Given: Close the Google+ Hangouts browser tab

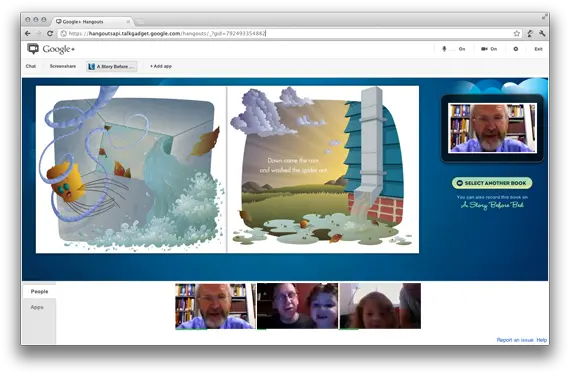Looking at the screenshot, I should pyautogui.click(x=128, y=22).
